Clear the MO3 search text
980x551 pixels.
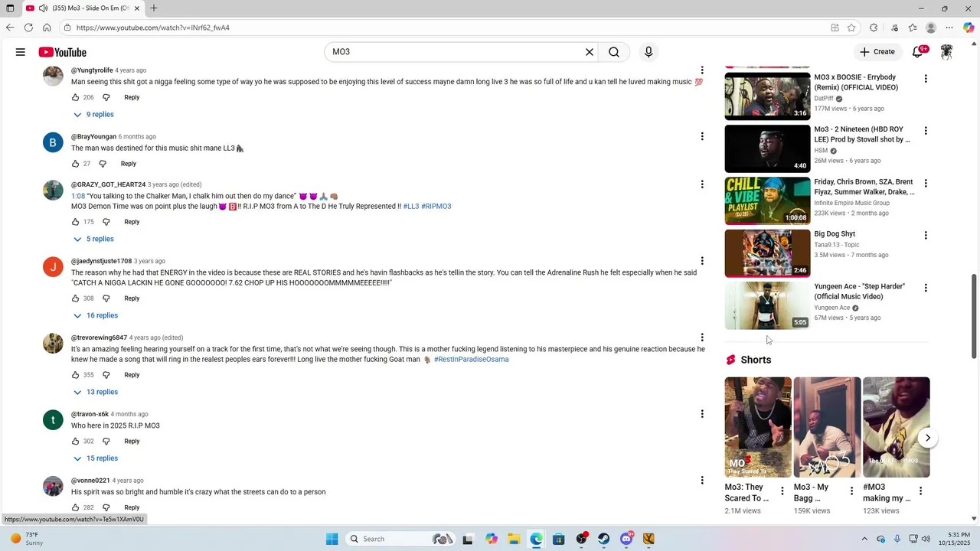590,52
